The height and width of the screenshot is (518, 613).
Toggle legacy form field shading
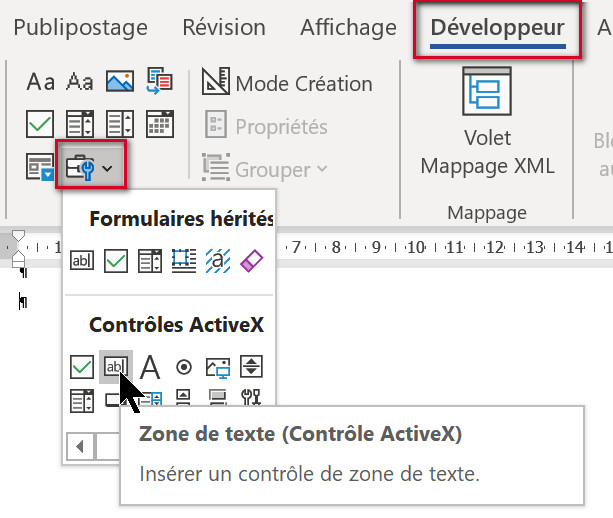tap(218, 261)
